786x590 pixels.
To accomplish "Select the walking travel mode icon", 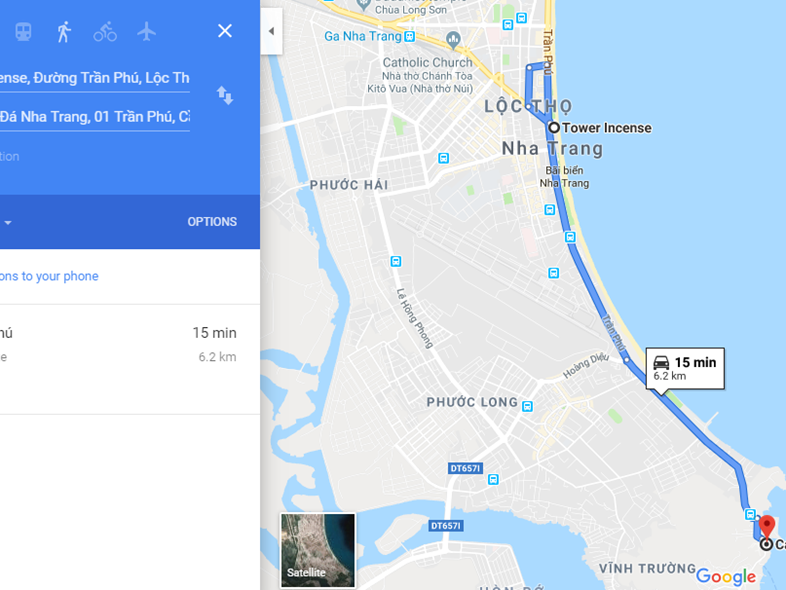I will (64, 32).
